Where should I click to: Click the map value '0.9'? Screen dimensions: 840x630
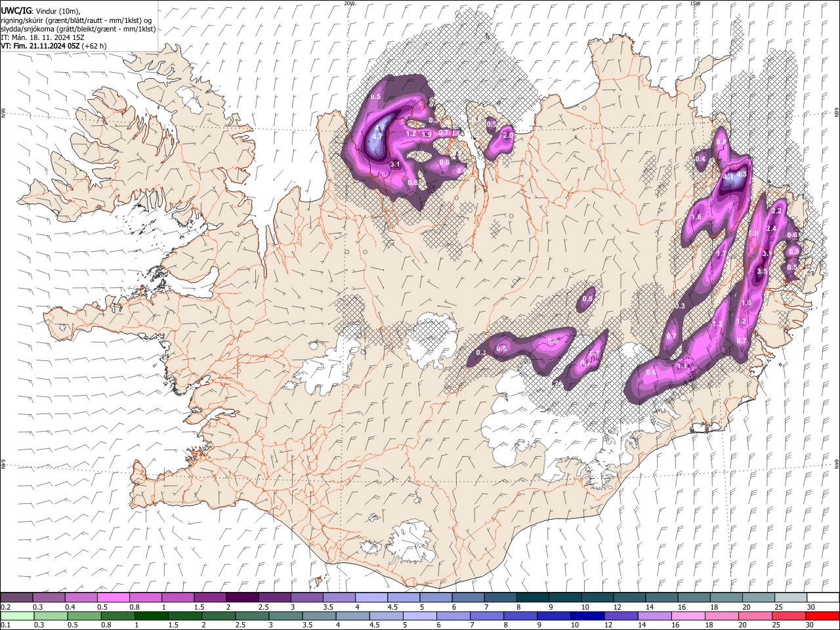794,251
